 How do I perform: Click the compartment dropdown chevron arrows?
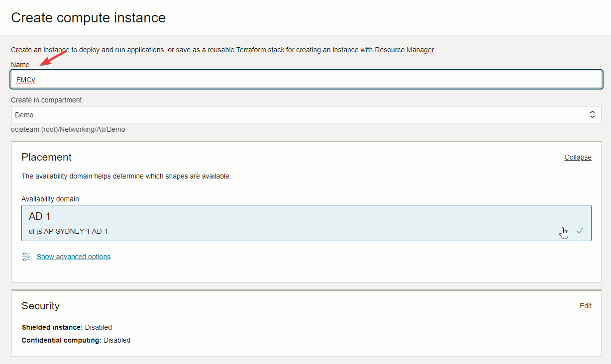pos(592,115)
